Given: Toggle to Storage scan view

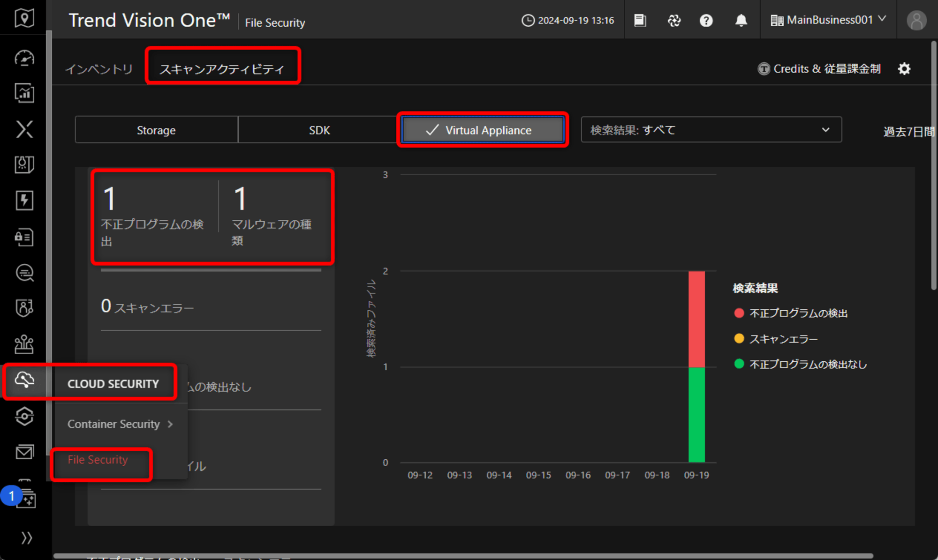Looking at the screenshot, I should click(156, 129).
